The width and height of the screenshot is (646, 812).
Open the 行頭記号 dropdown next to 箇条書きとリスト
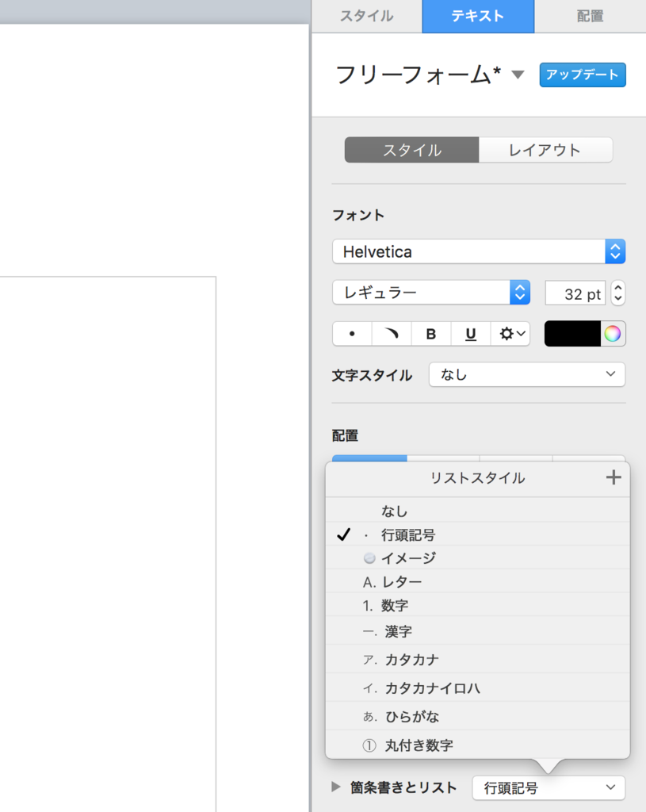point(549,788)
